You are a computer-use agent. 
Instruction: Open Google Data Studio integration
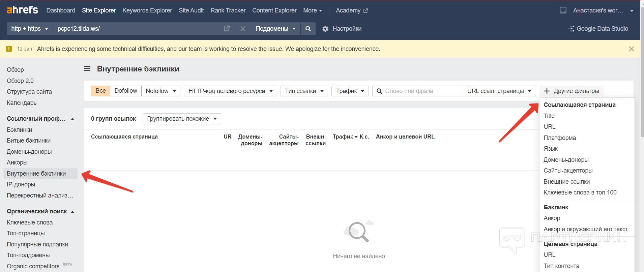click(x=598, y=29)
